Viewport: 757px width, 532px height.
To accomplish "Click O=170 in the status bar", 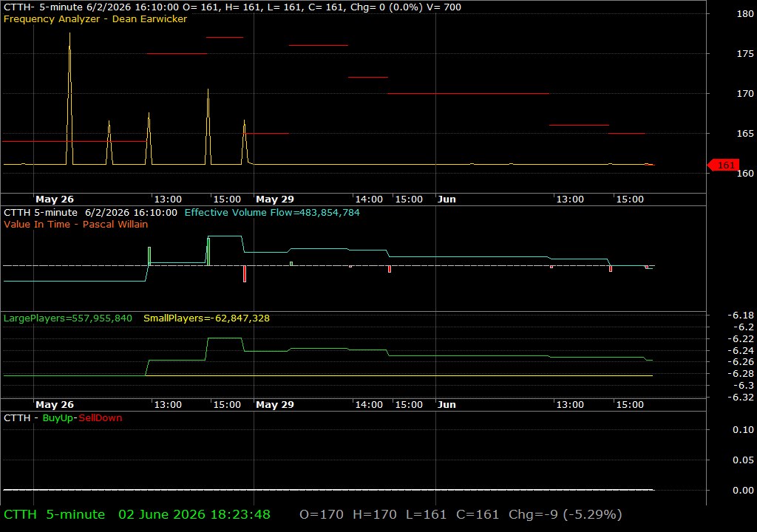I will [322, 514].
